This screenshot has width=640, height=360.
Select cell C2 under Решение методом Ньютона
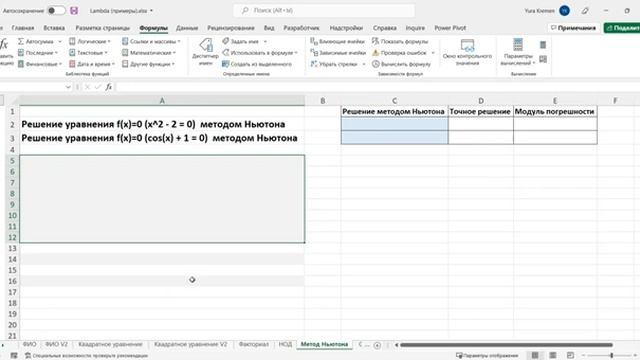click(x=394, y=124)
